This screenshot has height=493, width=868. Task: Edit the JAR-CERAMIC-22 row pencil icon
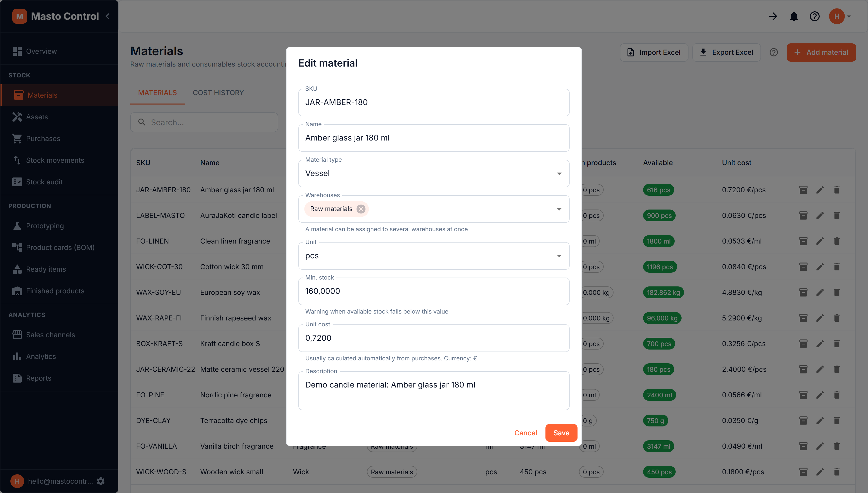click(820, 370)
